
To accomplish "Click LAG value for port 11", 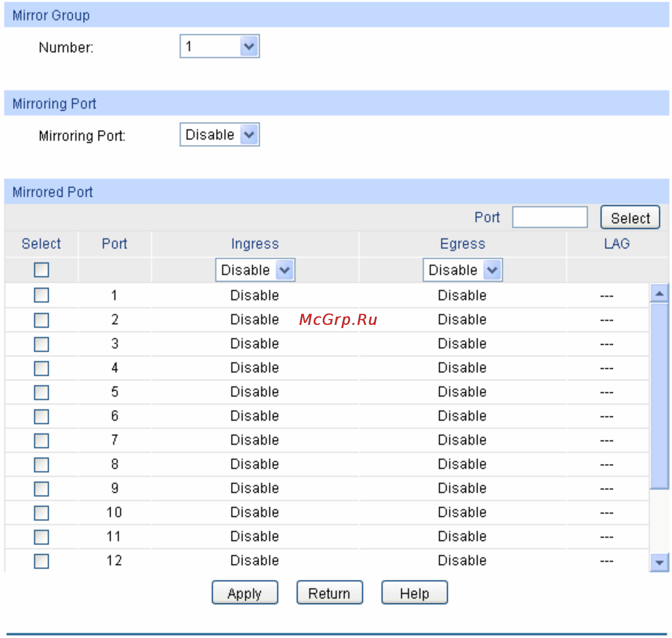I will [607, 537].
